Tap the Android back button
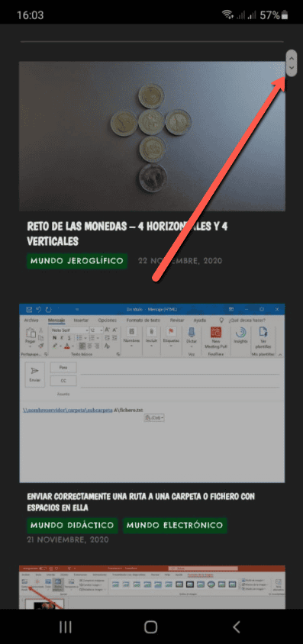This screenshot has height=644, width=303. pyautogui.click(x=236, y=626)
